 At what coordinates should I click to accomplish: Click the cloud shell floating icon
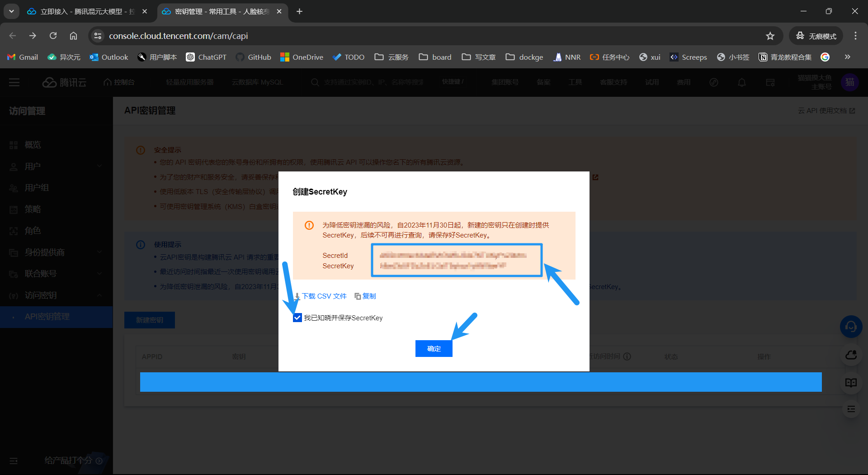(851, 355)
